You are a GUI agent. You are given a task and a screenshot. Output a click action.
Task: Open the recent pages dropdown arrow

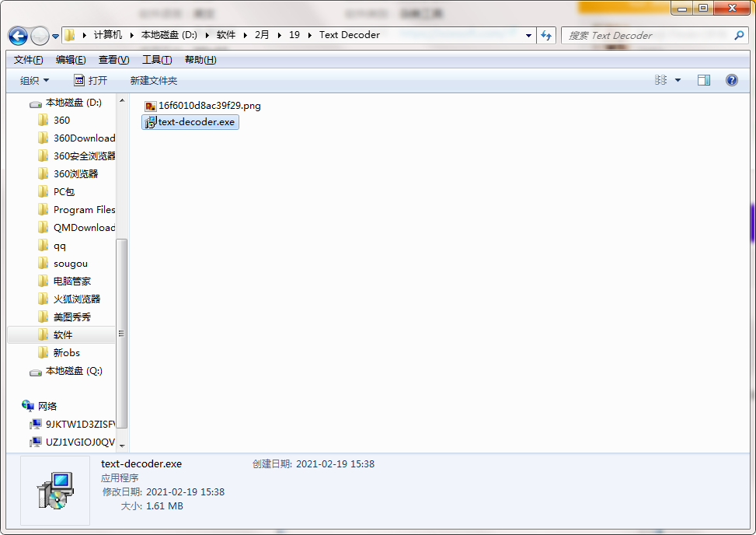(56, 36)
